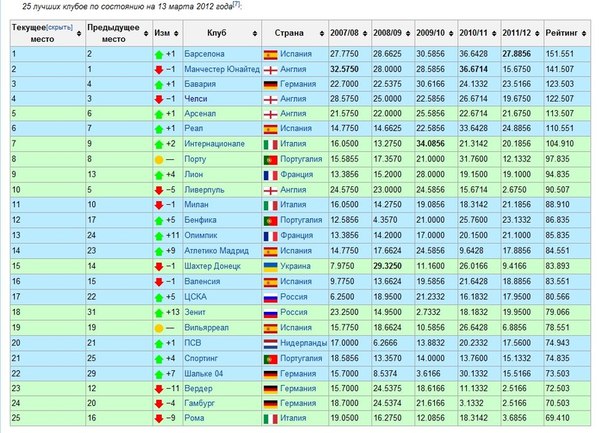Open the Манчестер Юнайтед club link
This screenshot has width=604, height=433.
(221, 69)
